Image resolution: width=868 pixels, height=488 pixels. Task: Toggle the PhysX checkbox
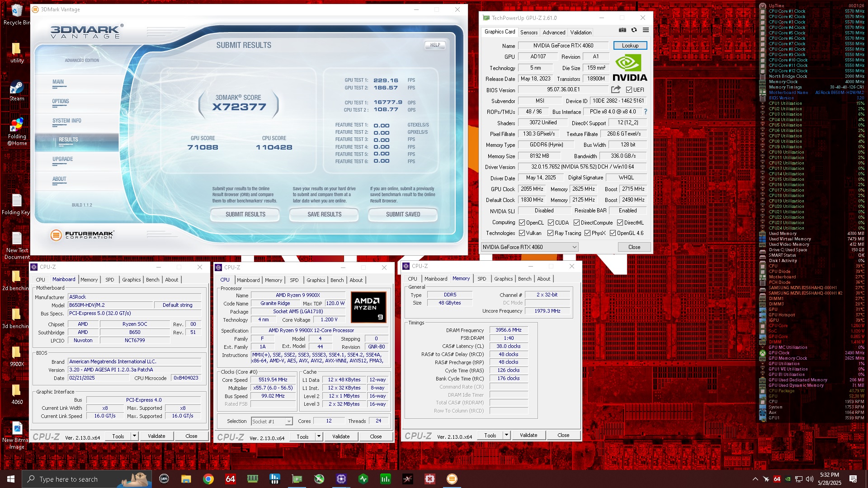tap(587, 233)
